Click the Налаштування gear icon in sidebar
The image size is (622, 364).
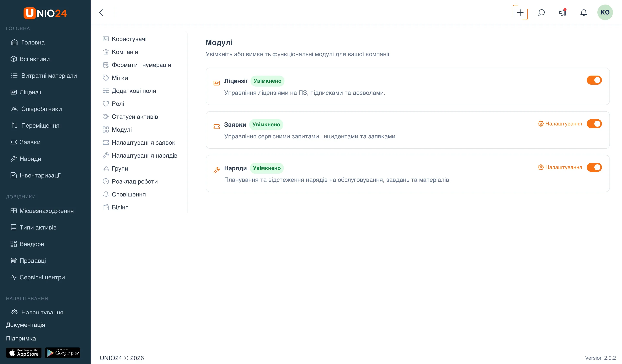click(14, 312)
